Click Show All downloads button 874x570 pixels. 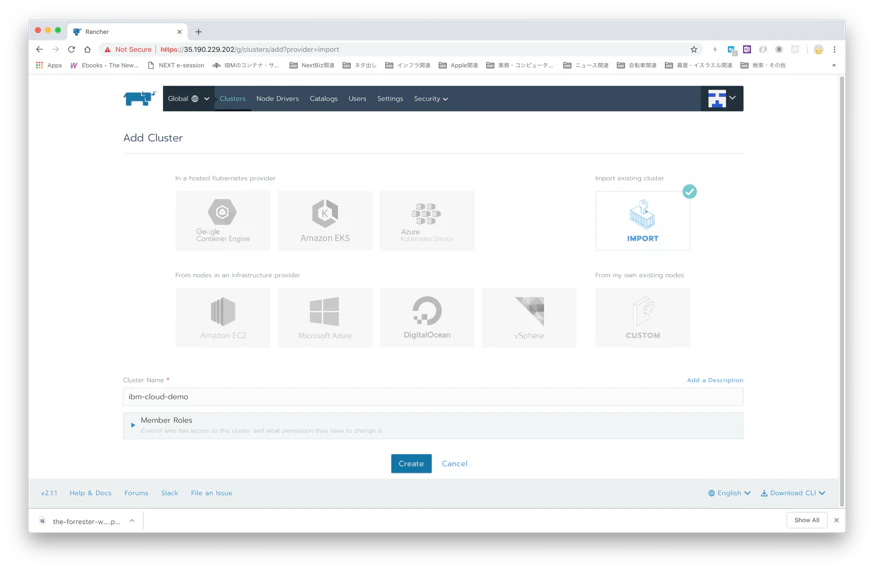(807, 520)
